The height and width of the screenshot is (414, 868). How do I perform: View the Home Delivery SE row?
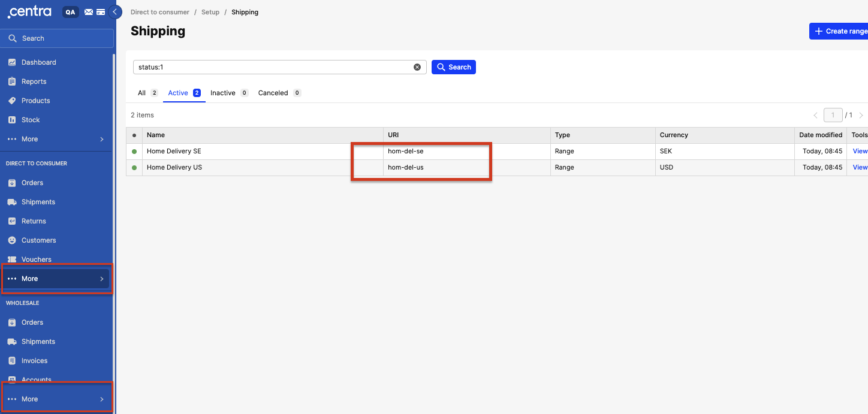coord(860,151)
